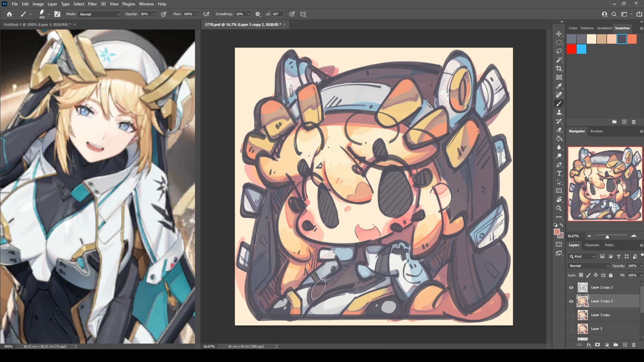644x362 pixels.
Task: Open the Plugins menu
Action: 128,4
